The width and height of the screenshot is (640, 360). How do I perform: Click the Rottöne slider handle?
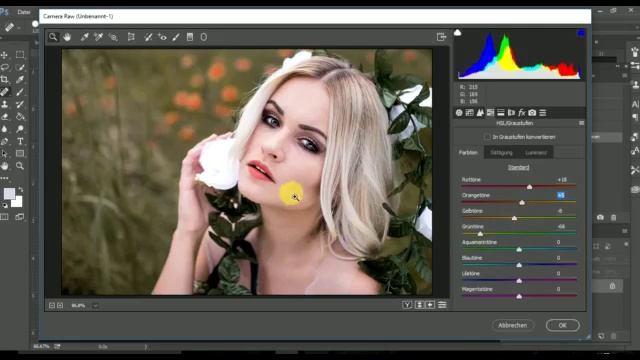pyautogui.click(x=529, y=187)
